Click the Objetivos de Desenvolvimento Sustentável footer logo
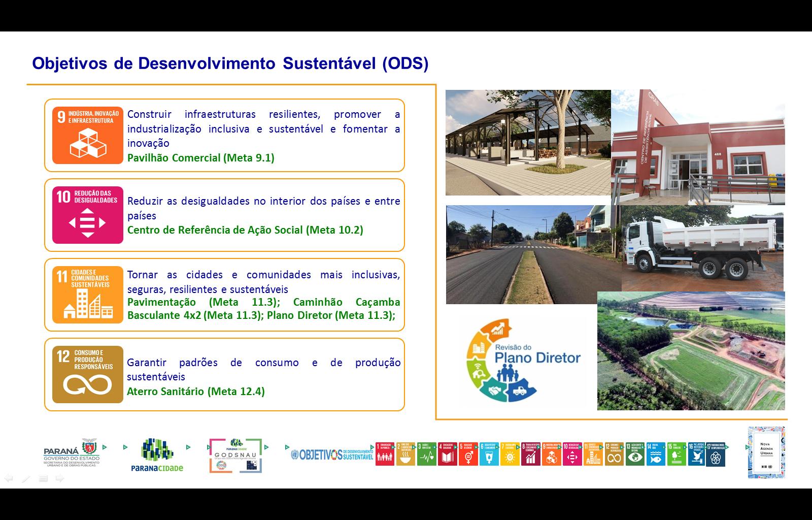The height and width of the screenshot is (520, 812). 332,454
